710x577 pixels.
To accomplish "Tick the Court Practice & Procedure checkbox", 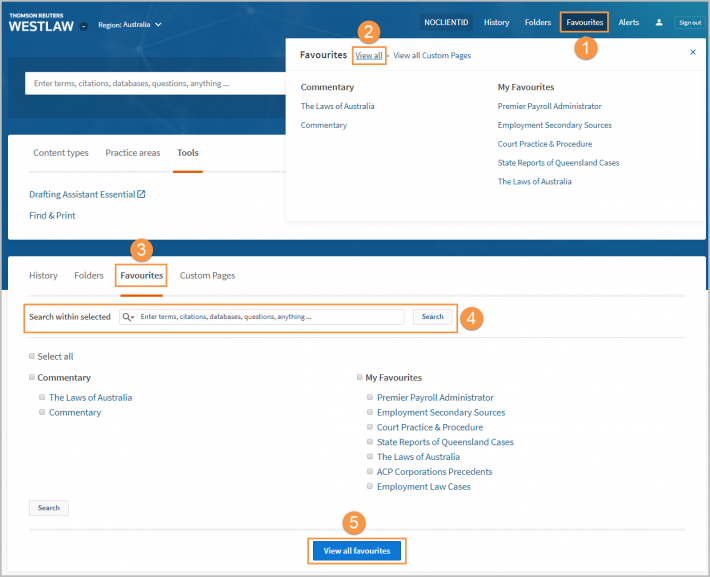I will pos(370,427).
